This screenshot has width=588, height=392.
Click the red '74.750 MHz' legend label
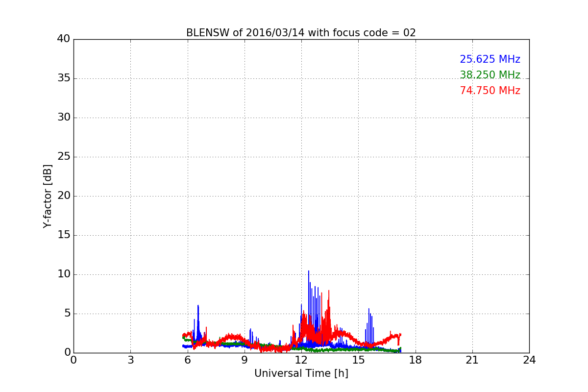click(x=490, y=91)
